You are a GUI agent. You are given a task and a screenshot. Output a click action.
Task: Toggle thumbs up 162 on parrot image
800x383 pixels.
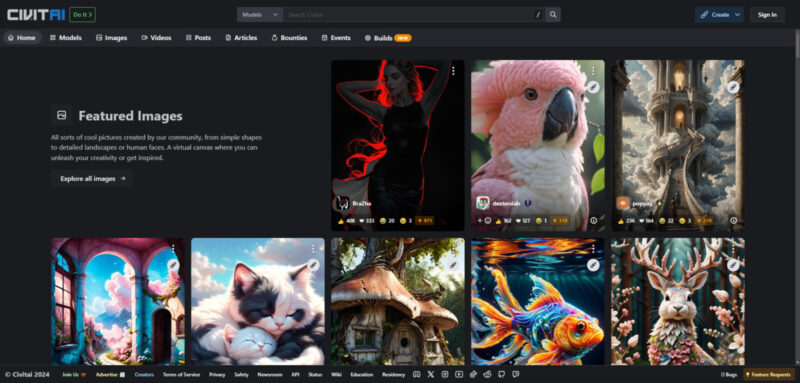click(503, 221)
